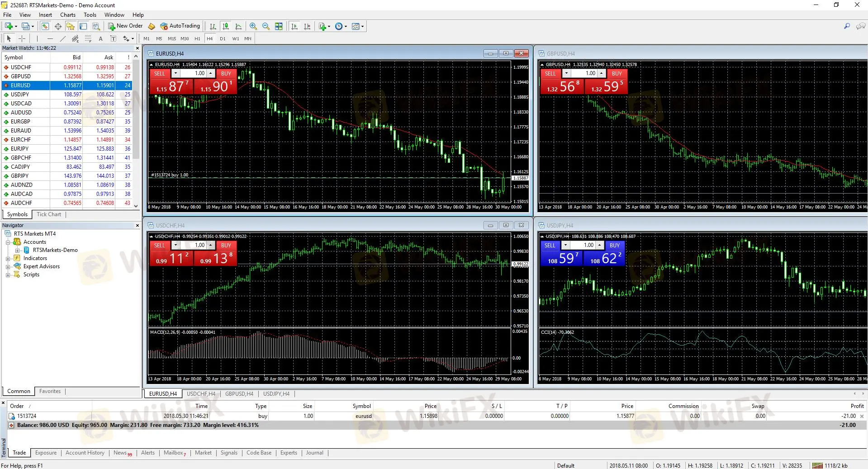Select the candlestick chart type icon
868x469 pixels.
point(226,26)
